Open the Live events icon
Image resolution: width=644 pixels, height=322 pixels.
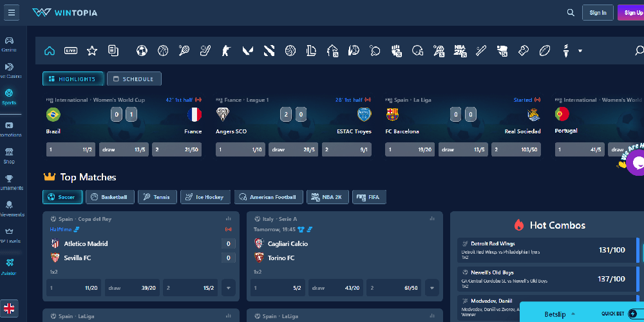(71, 50)
